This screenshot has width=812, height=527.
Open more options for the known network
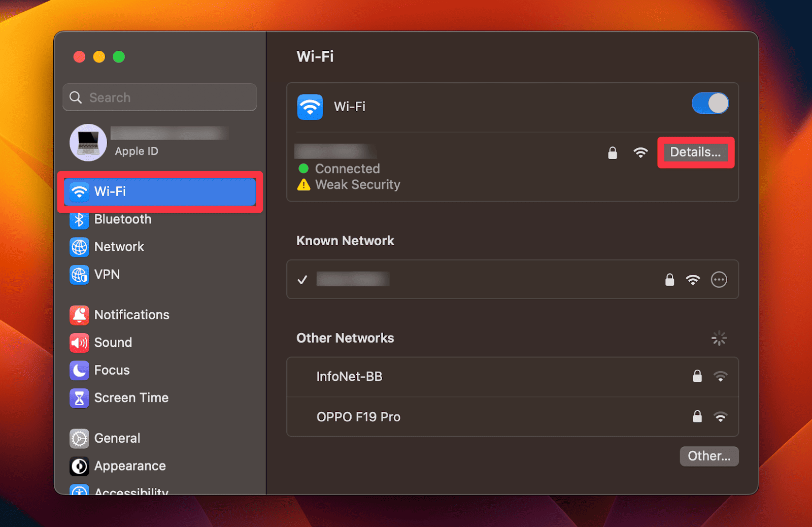click(x=719, y=279)
